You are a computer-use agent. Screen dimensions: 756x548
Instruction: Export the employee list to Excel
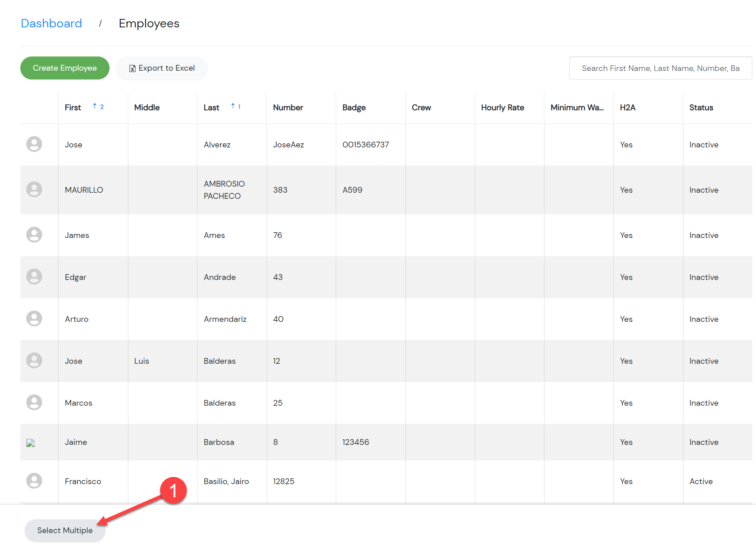[x=162, y=68]
